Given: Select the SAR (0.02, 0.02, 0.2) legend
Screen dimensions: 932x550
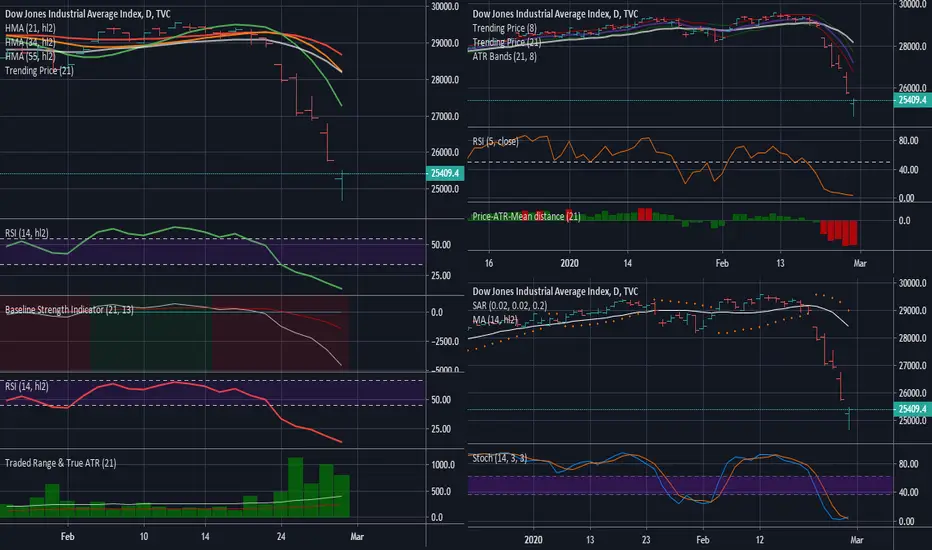Looking at the screenshot, I should point(510,306).
